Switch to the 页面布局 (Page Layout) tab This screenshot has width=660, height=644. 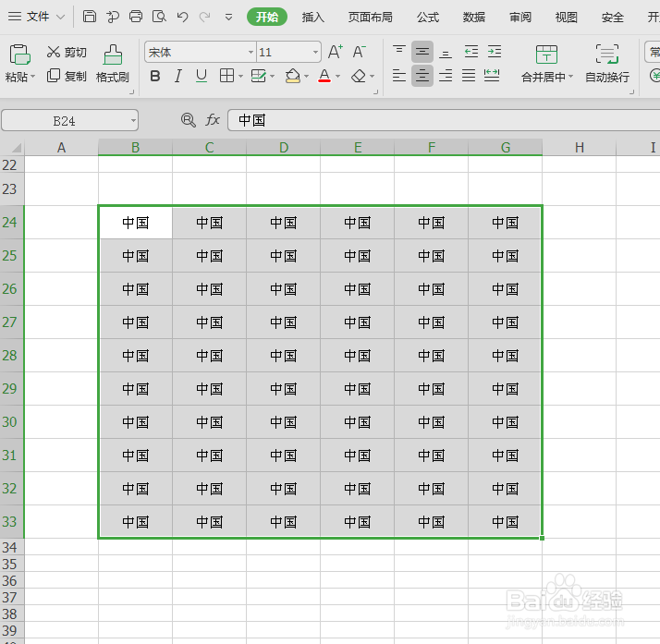click(370, 18)
